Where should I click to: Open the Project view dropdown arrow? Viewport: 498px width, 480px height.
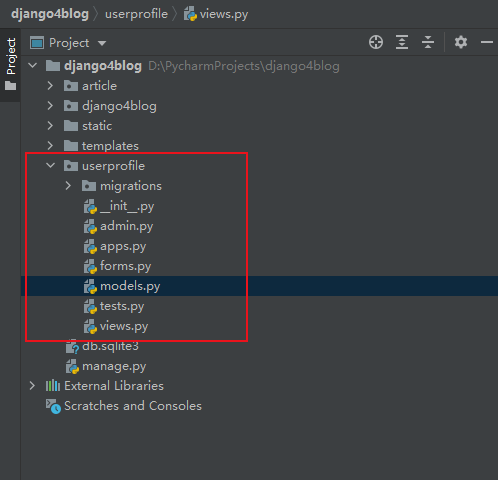click(102, 43)
